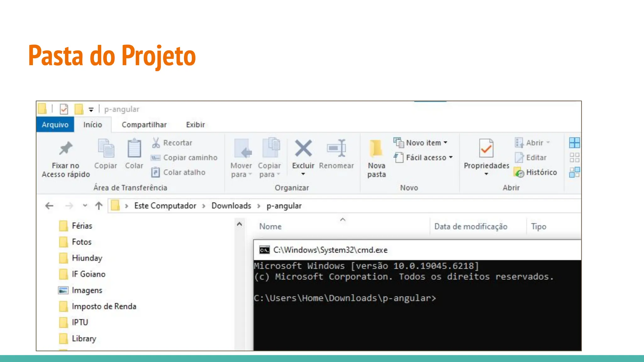Open Propriedades checkmark icon
644x362 pixels.
pos(486,148)
